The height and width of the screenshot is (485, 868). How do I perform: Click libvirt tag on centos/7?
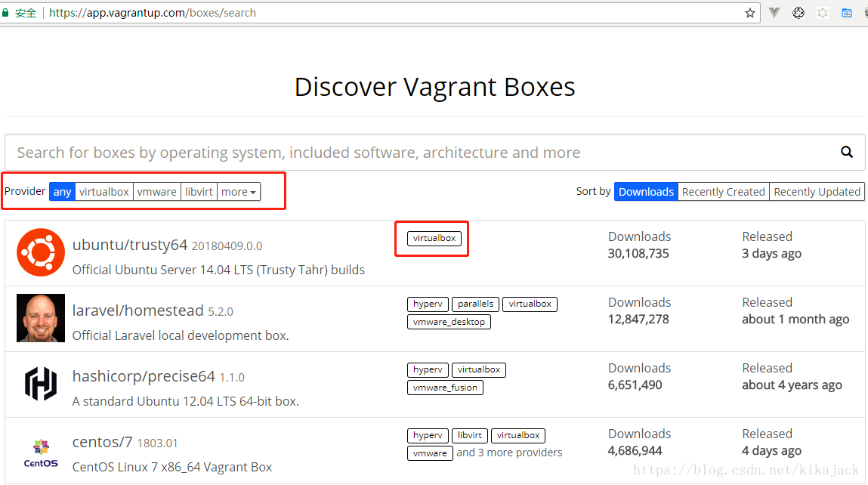(469, 436)
